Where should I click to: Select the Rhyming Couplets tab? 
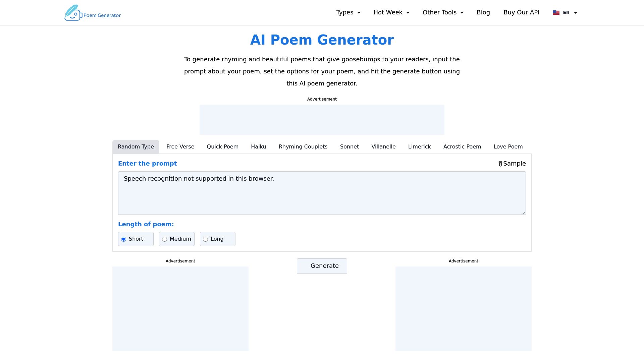[303, 147]
